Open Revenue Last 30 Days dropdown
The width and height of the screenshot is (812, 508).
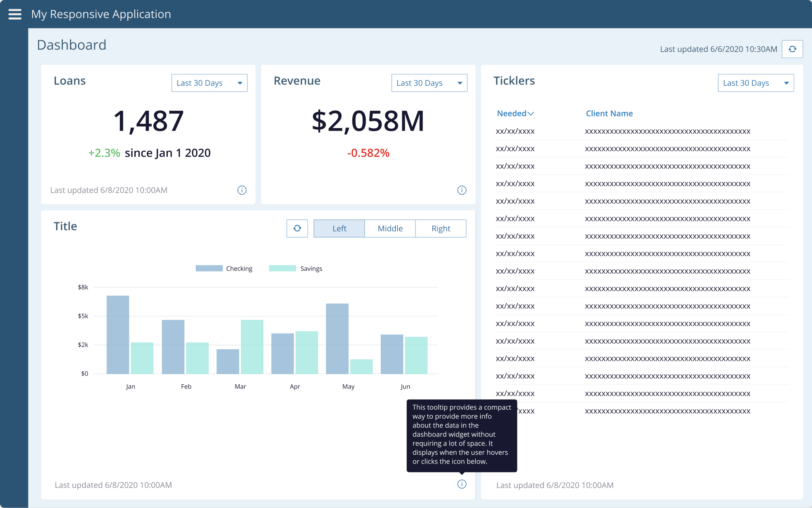[429, 83]
